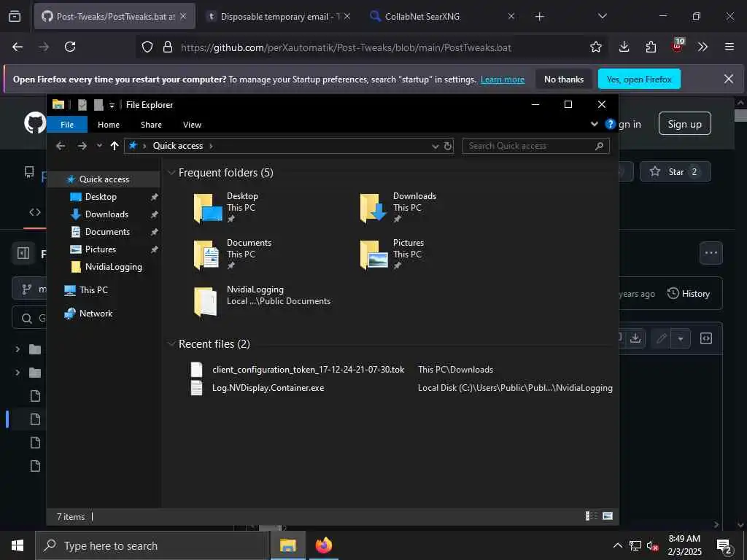Click the GitHub symbols panel icon

pyautogui.click(x=705, y=338)
